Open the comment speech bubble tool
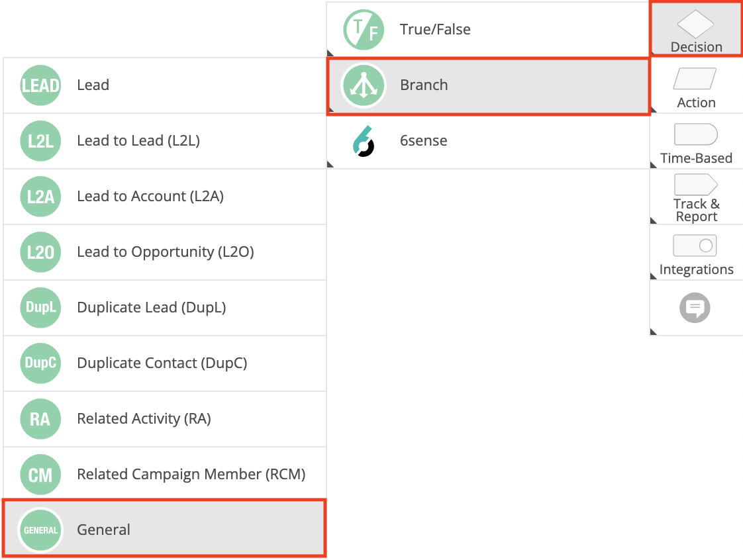This screenshot has width=743, height=560. [695, 308]
